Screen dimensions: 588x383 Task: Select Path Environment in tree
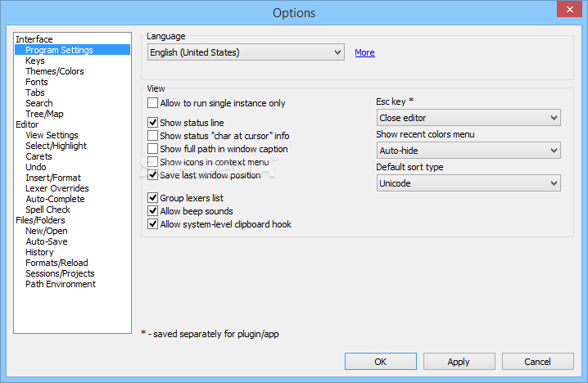(61, 284)
